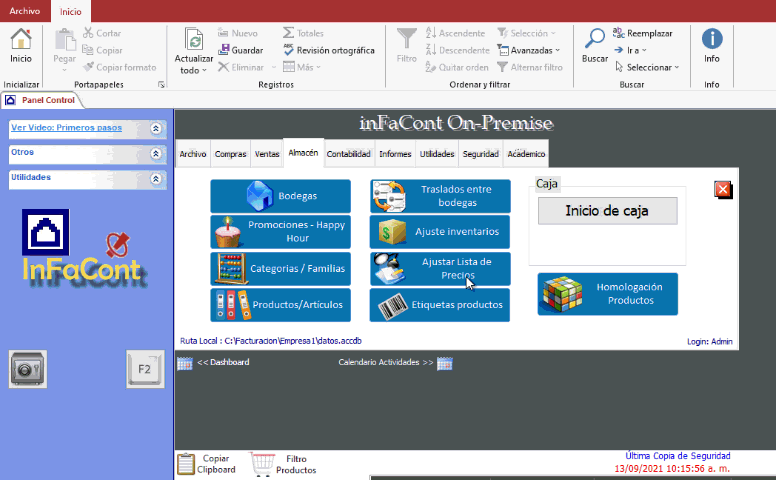Open Calendario Actividades >> link

(x=386, y=362)
